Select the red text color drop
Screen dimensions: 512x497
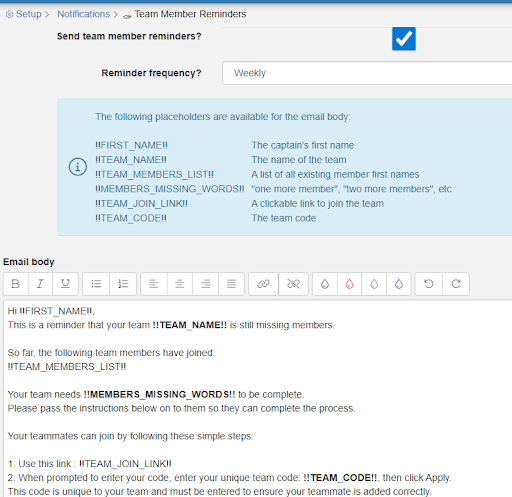click(x=349, y=284)
